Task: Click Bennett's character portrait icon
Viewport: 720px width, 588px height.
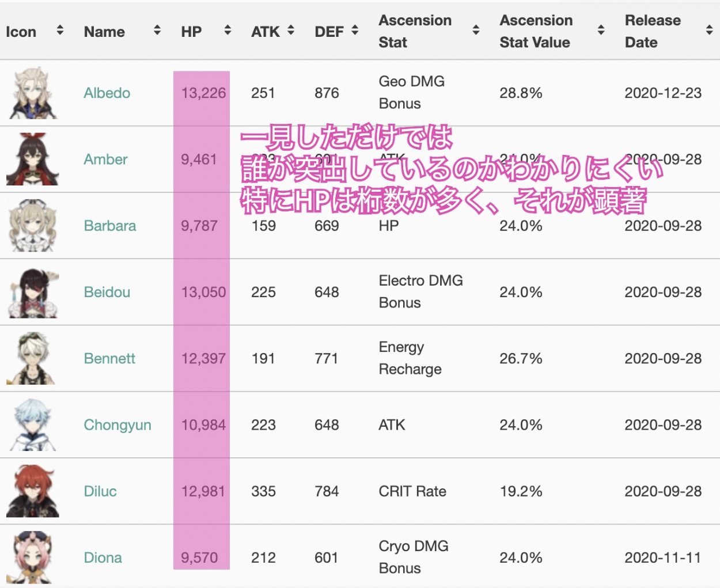Action: [32, 359]
